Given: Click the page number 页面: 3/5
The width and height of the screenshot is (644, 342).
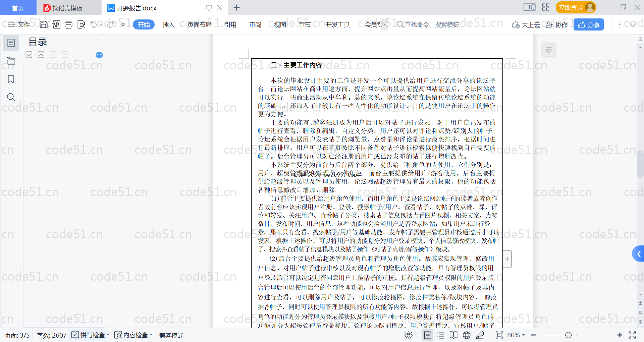Looking at the screenshot, I should [17, 335].
